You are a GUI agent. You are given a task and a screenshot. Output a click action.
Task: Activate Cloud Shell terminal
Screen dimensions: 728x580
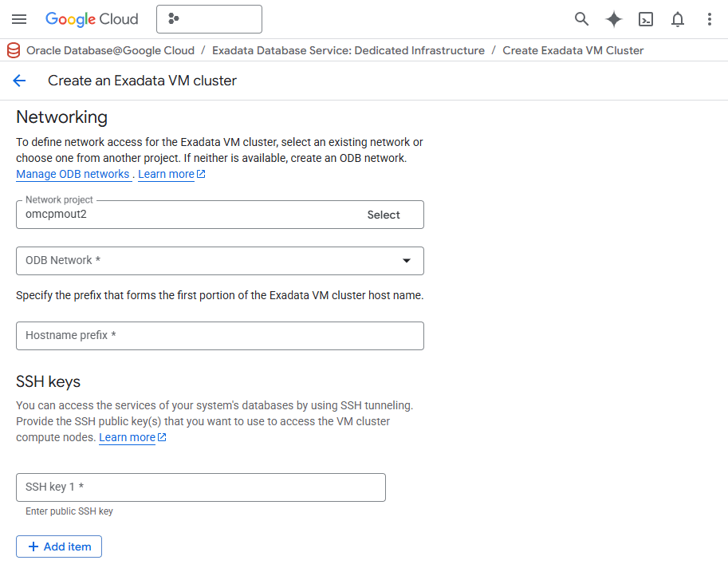coord(646,18)
